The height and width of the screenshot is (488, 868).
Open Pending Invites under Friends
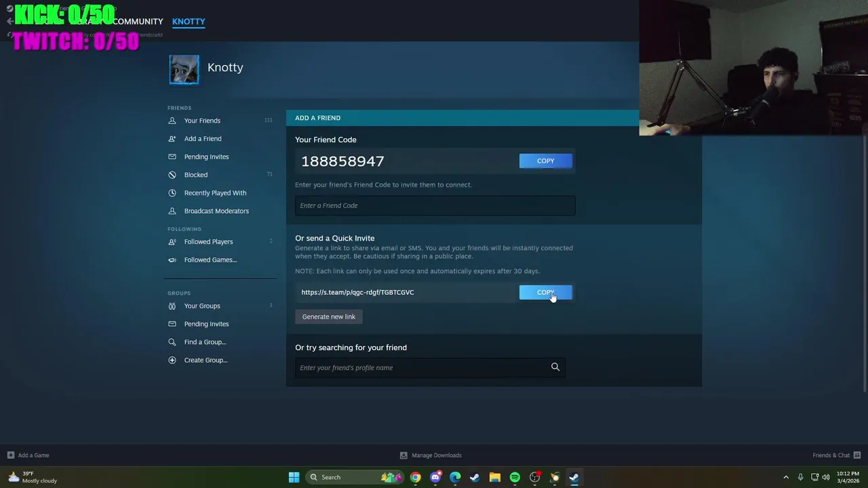tap(206, 157)
